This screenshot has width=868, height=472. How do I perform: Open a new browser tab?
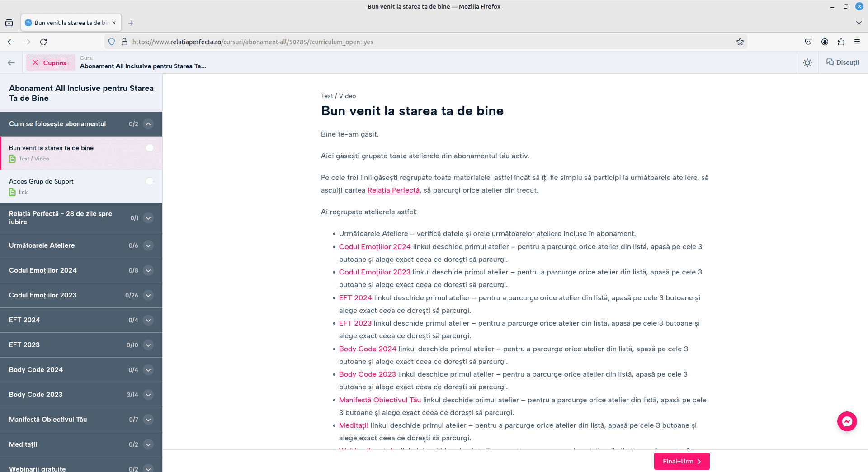coord(131,23)
